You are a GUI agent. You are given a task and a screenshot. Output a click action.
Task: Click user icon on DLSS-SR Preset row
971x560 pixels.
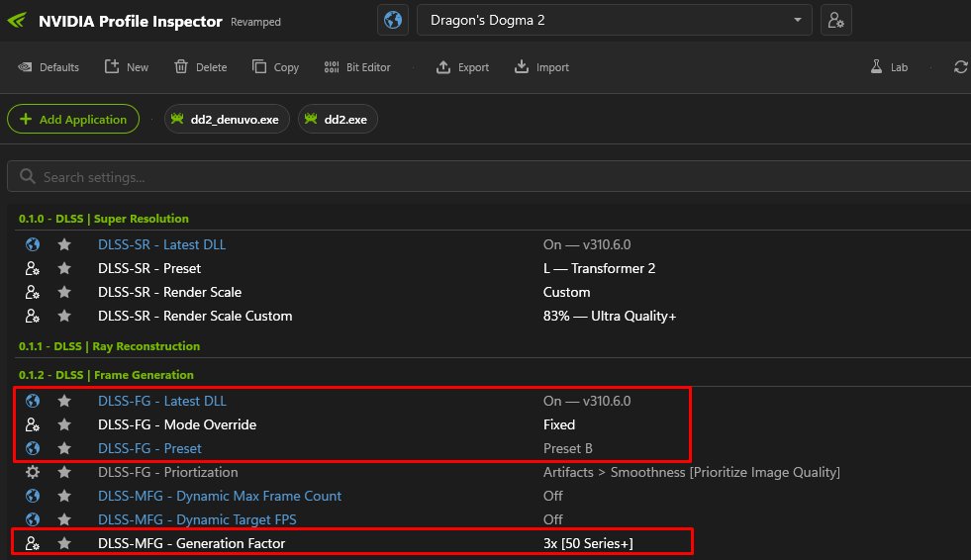click(33, 268)
